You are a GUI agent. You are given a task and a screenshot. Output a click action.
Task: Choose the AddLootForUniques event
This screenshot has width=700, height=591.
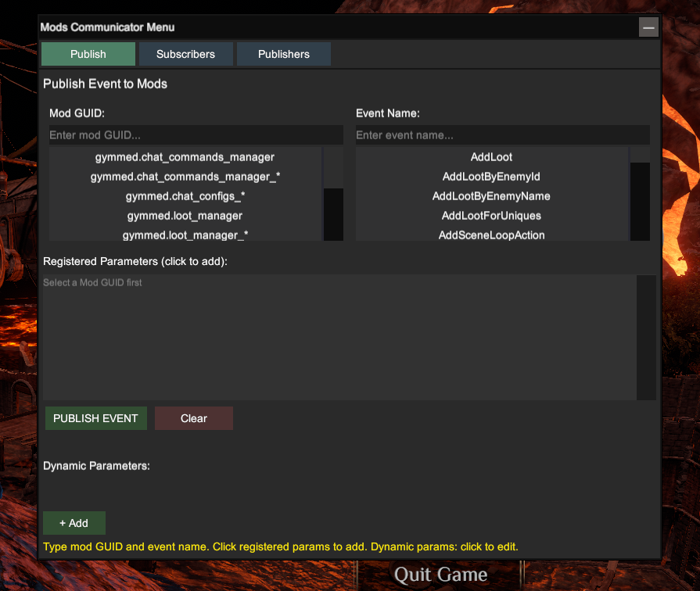pos(491,216)
